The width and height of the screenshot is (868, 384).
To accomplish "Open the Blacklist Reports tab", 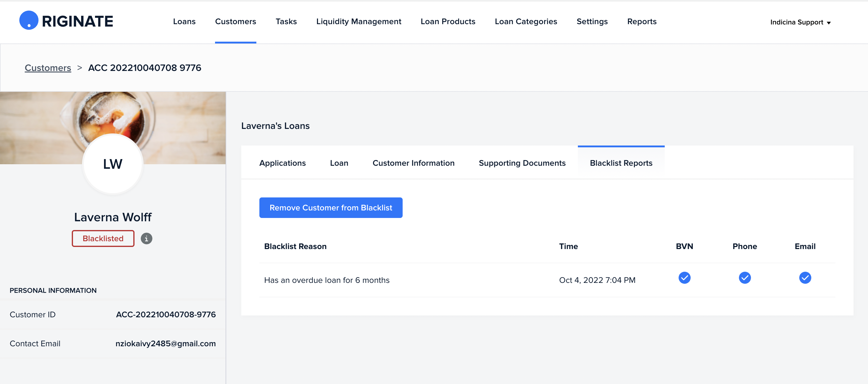I will click(x=621, y=163).
